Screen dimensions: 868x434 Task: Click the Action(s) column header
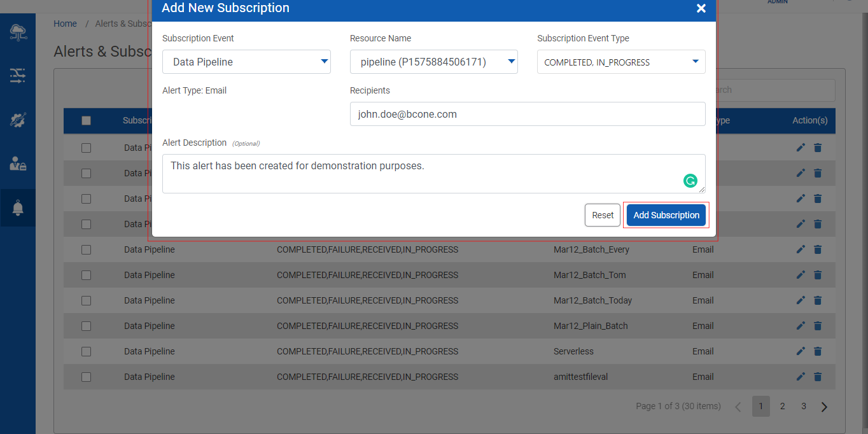[x=809, y=120]
